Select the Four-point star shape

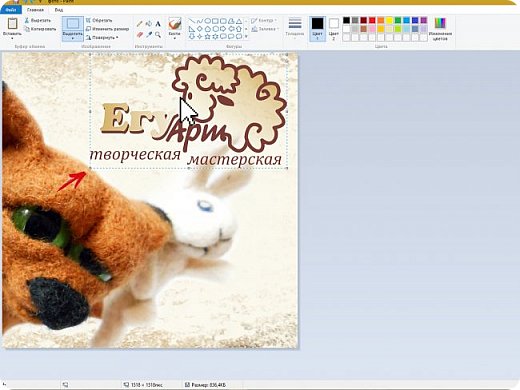click(199, 36)
